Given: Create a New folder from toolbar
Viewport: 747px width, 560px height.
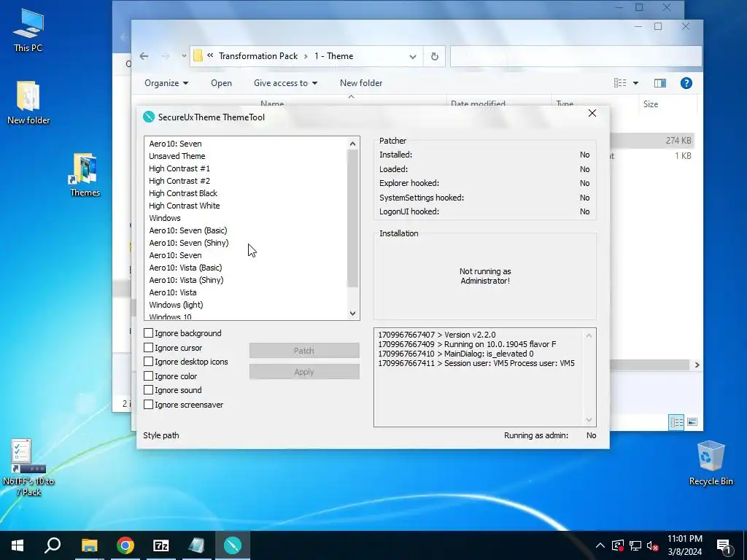Looking at the screenshot, I should click(360, 83).
